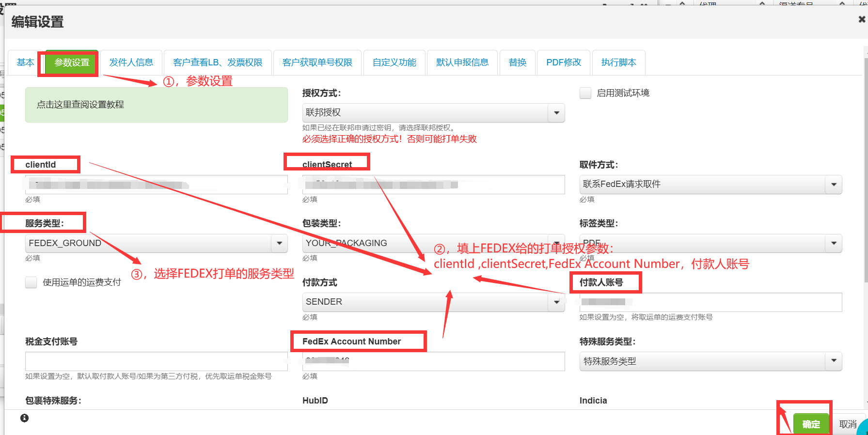Open the 发件人信息 tab
Viewport: 868px width, 435px height.
pyautogui.click(x=131, y=62)
